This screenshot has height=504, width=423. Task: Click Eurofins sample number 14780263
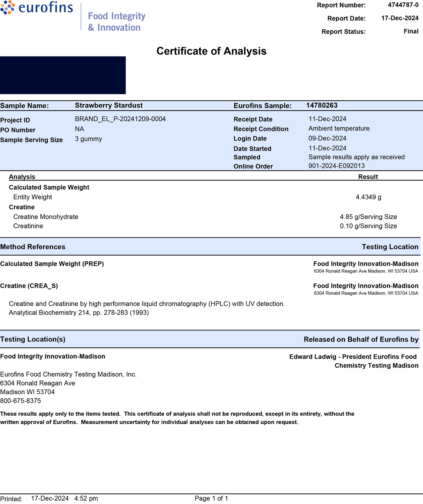tap(321, 105)
